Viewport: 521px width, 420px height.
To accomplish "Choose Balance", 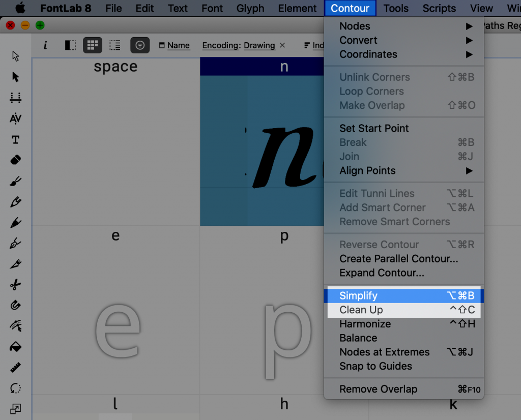I will point(403,338).
